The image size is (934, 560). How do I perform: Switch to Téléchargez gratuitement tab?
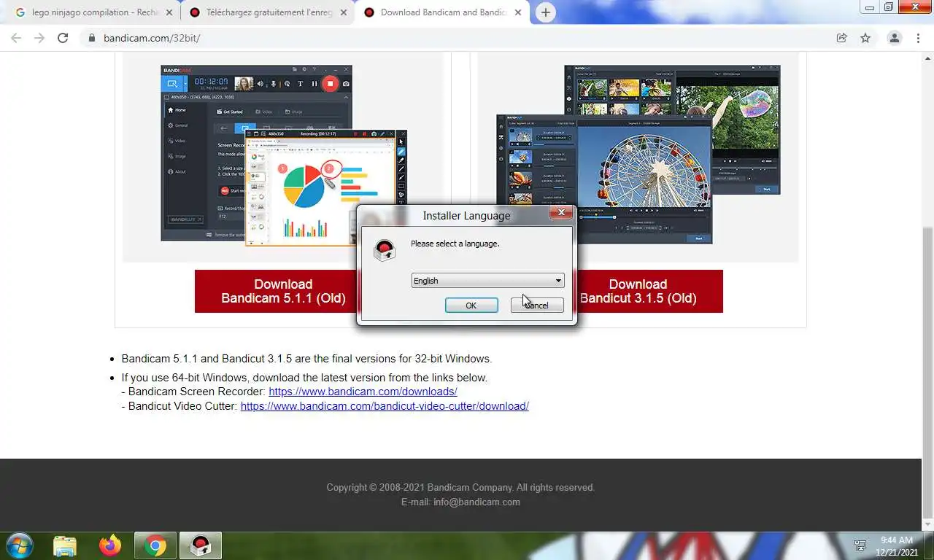269,12
